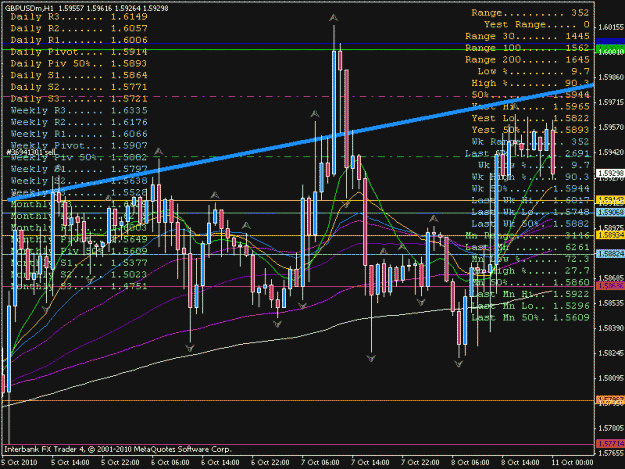Select the 'Daily R3....... 1.6149' label
The height and width of the screenshot is (469, 625).
[79, 17]
